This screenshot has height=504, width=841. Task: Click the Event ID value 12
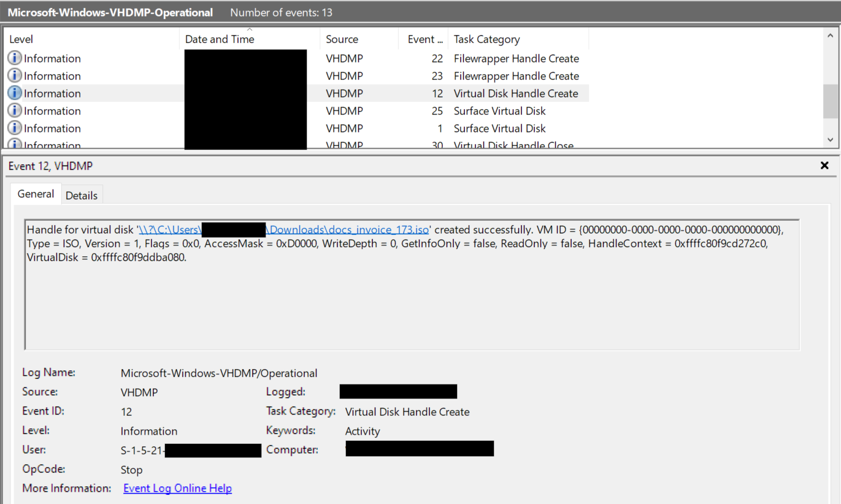(x=126, y=411)
